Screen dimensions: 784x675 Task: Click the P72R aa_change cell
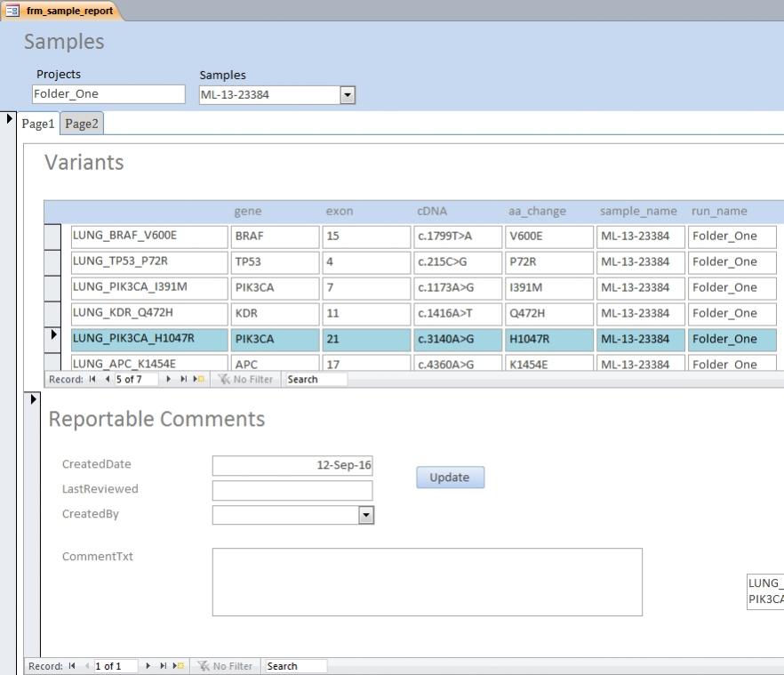click(x=549, y=262)
